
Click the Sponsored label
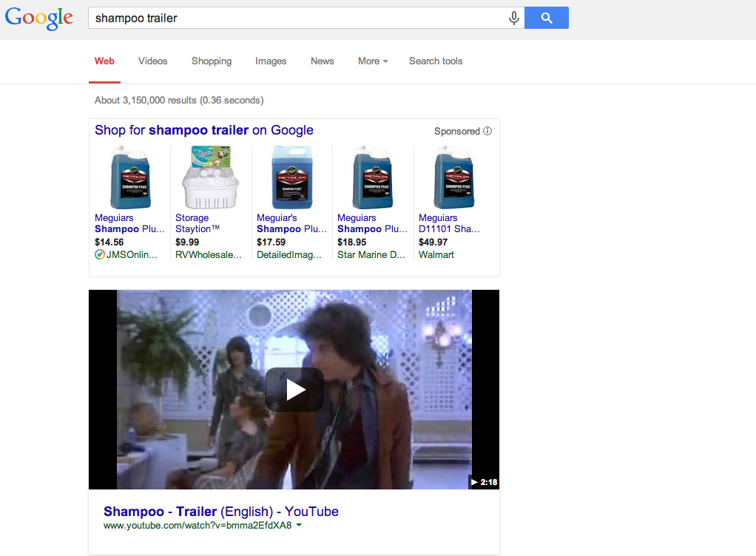point(457,131)
